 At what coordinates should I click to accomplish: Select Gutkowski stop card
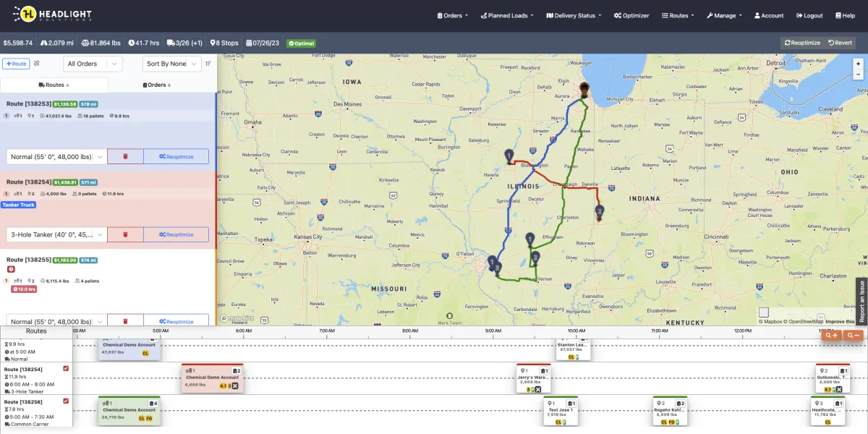coord(833,379)
